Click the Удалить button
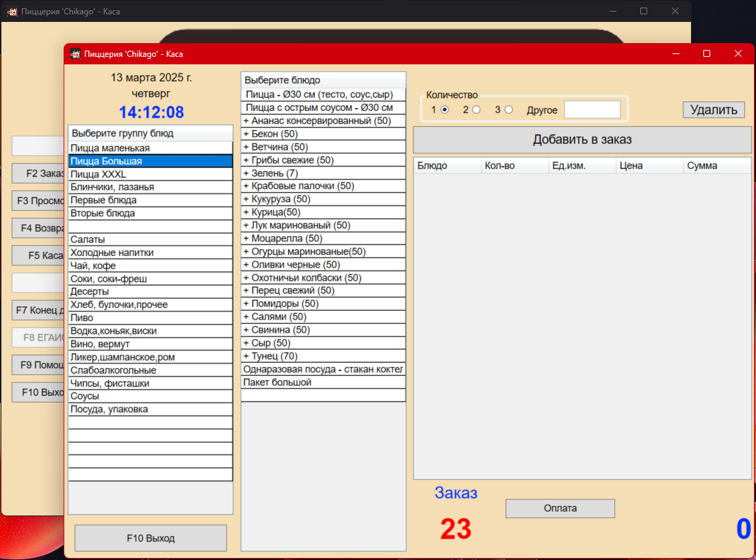 (x=714, y=110)
